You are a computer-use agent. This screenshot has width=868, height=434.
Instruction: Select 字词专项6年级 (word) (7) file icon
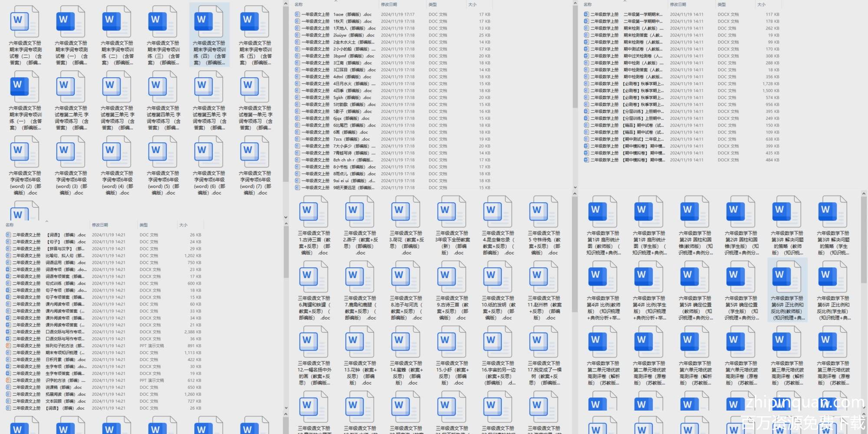(255, 151)
